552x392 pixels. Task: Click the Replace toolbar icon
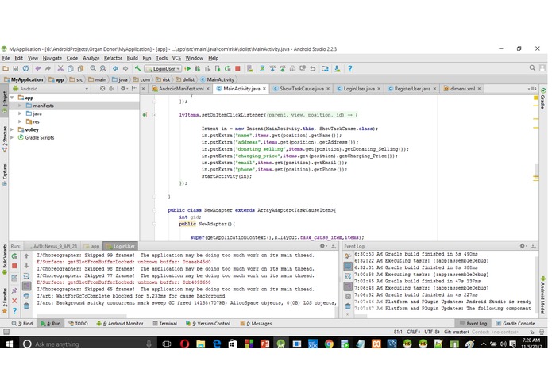tap(102, 68)
